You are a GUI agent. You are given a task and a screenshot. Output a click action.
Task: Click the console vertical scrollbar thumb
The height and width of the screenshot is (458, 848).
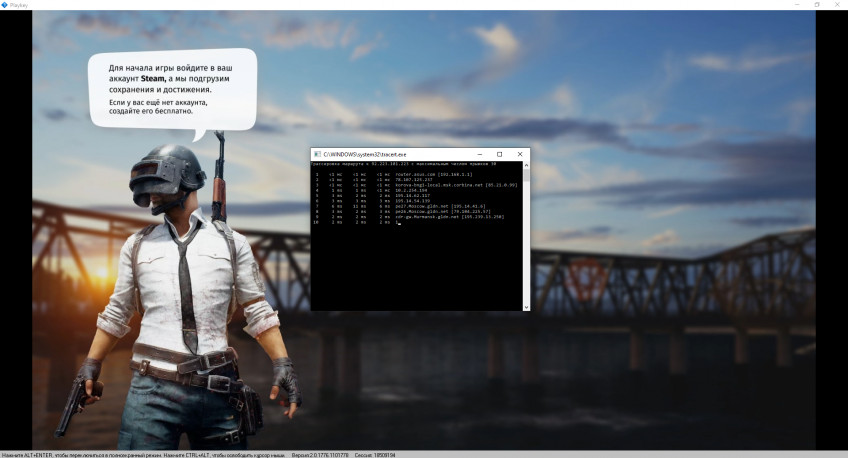pos(526,175)
